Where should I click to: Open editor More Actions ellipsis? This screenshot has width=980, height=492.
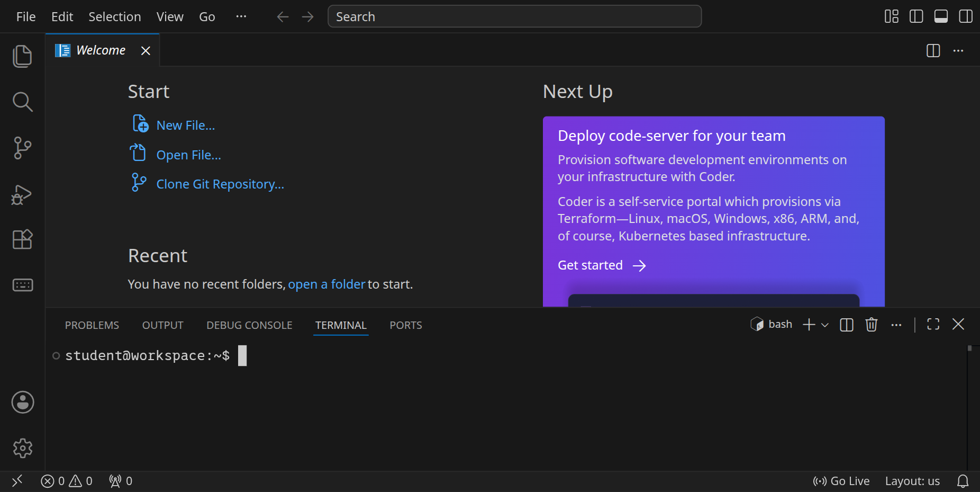[x=958, y=51]
